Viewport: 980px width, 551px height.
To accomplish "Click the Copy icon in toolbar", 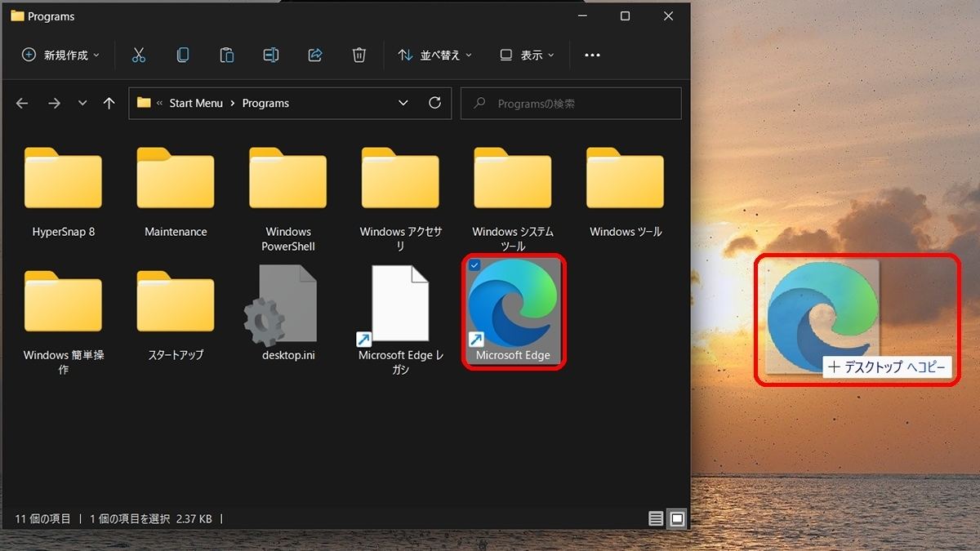I will tap(183, 55).
